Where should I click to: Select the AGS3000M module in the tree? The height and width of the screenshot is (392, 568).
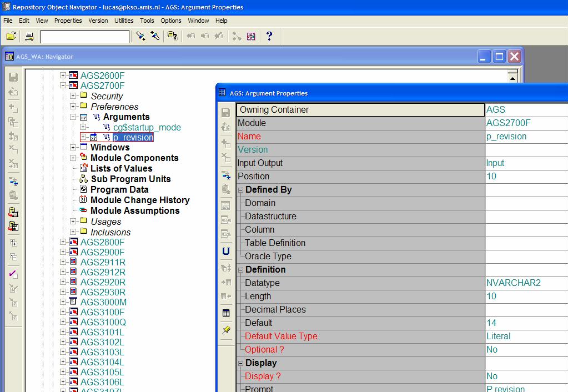click(103, 302)
